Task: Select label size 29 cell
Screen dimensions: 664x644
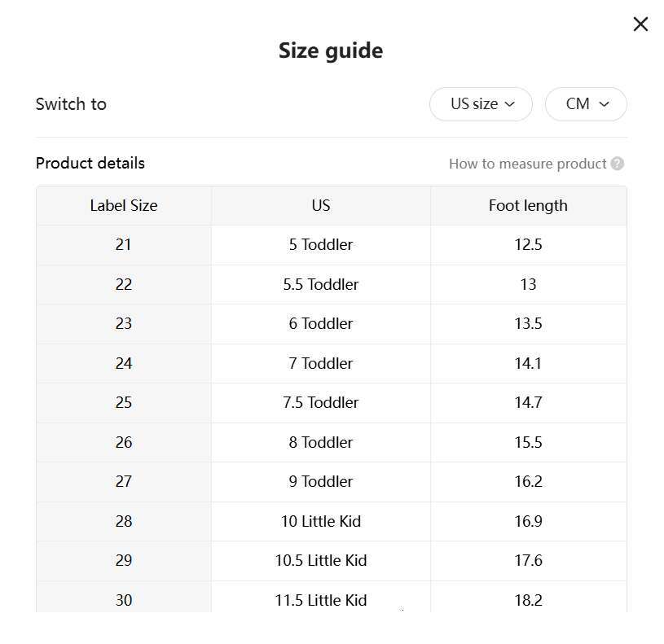Action: pos(124,561)
